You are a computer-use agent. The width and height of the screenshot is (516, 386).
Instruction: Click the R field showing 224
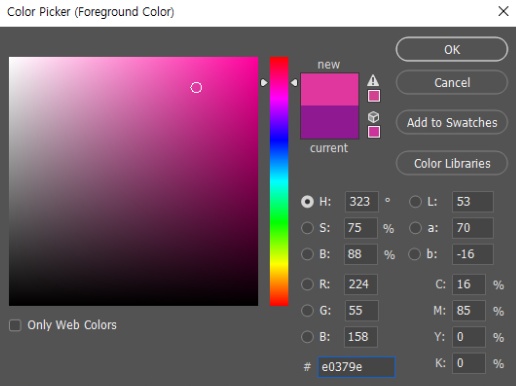[x=361, y=284]
